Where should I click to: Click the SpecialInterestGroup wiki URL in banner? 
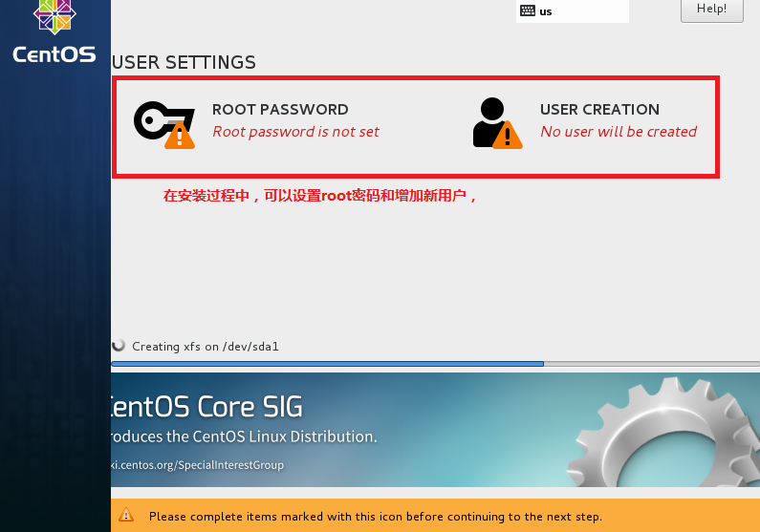pos(197,465)
